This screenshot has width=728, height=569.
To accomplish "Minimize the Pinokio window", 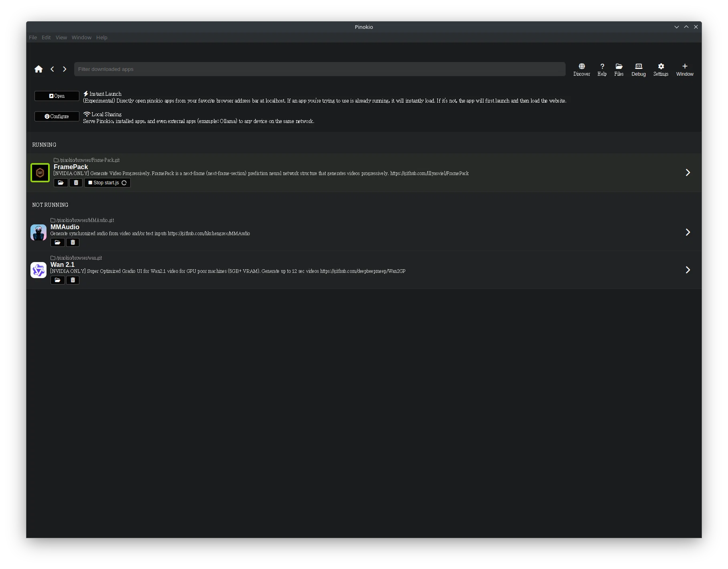I will tap(676, 27).
